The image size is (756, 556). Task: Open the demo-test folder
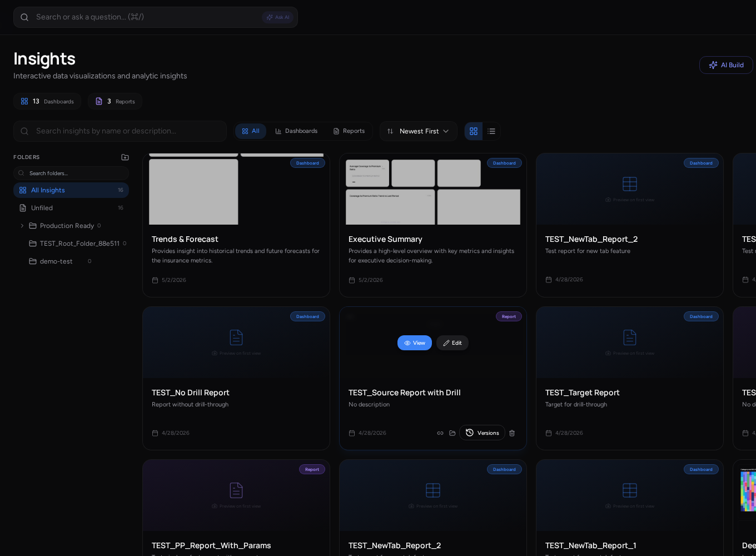(x=56, y=261)
